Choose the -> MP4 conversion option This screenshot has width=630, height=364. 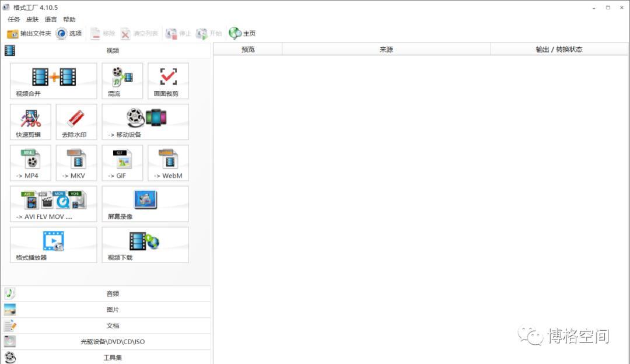click(30, 163)
